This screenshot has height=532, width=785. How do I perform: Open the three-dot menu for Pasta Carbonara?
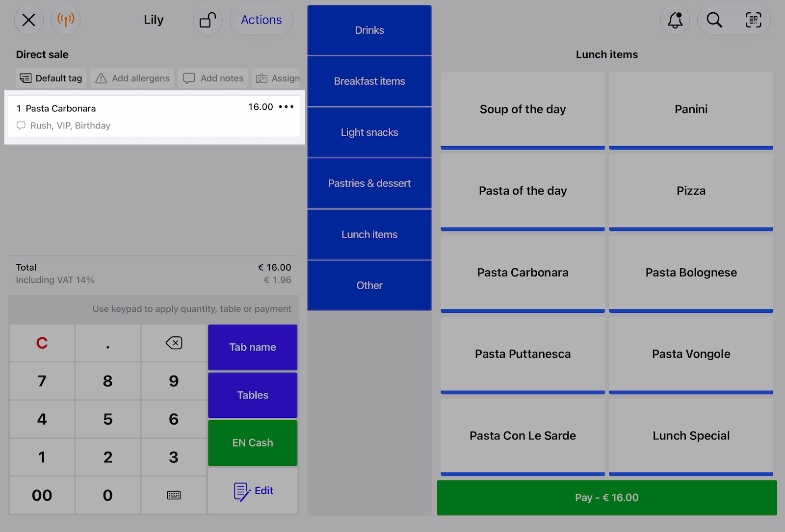coord(286,107)
